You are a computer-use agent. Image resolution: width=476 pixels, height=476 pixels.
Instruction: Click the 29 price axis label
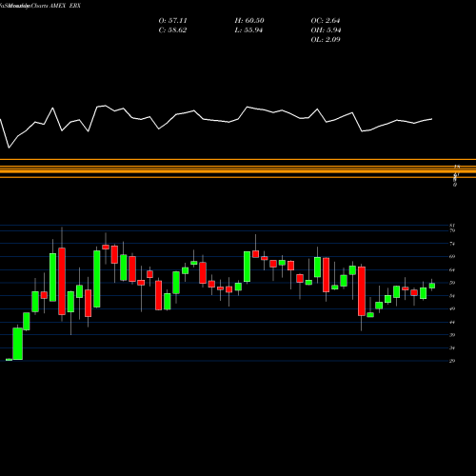coord(452,361)
